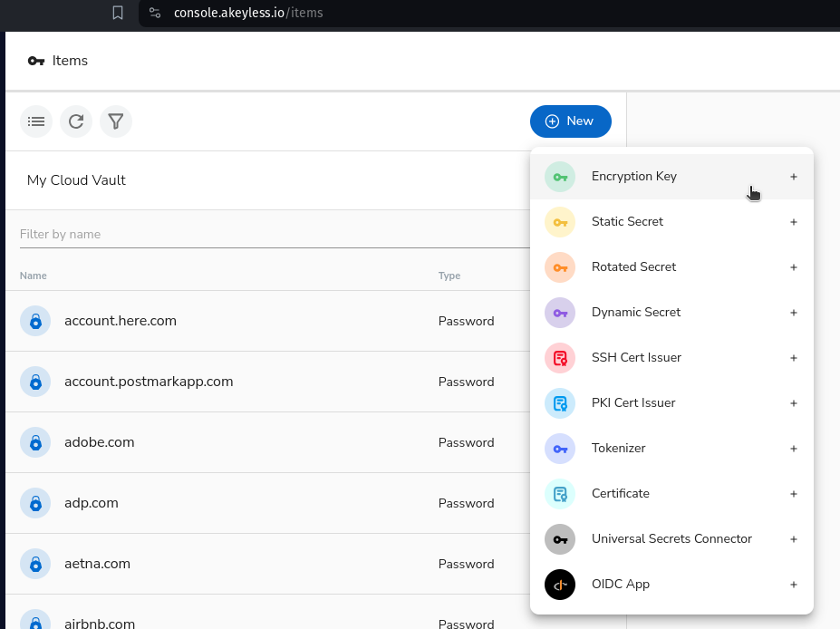Click the teal Certificate icon

click(x=560, y=494)
